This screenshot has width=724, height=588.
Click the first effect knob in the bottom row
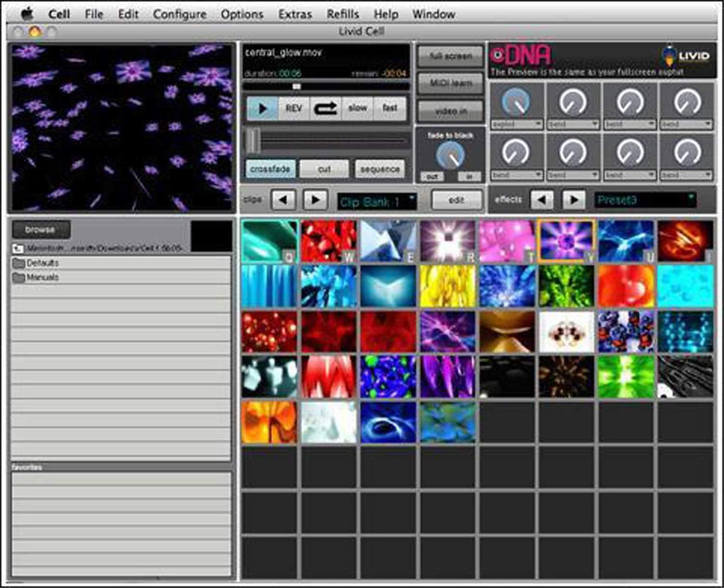[x=516, y=152]
